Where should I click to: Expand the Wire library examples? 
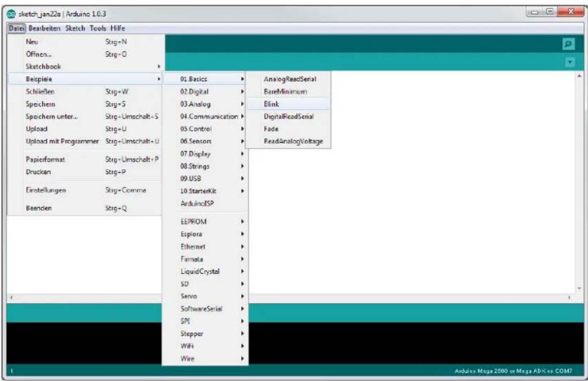[205, 359]
